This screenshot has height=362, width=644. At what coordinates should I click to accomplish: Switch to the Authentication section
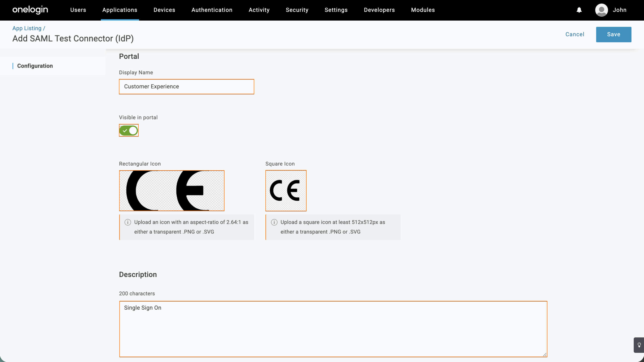(x=212, y=10)
